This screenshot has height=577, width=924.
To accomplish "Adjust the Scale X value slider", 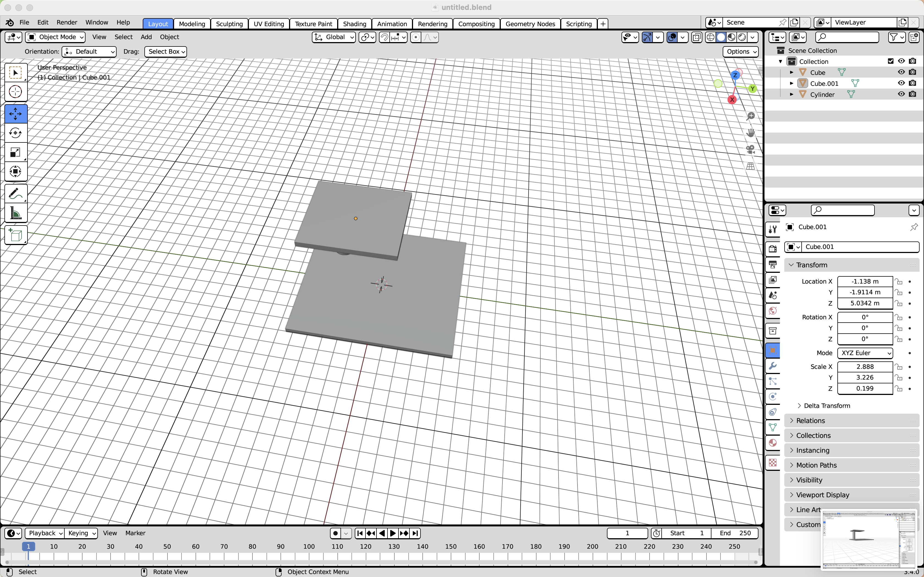I will pos(865,366).
